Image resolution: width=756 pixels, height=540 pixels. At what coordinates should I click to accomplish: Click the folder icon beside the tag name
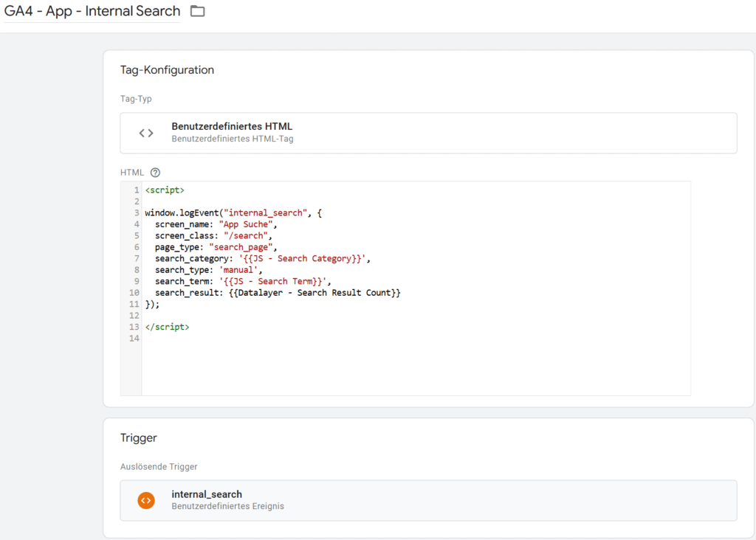click(x=197, y=11)
